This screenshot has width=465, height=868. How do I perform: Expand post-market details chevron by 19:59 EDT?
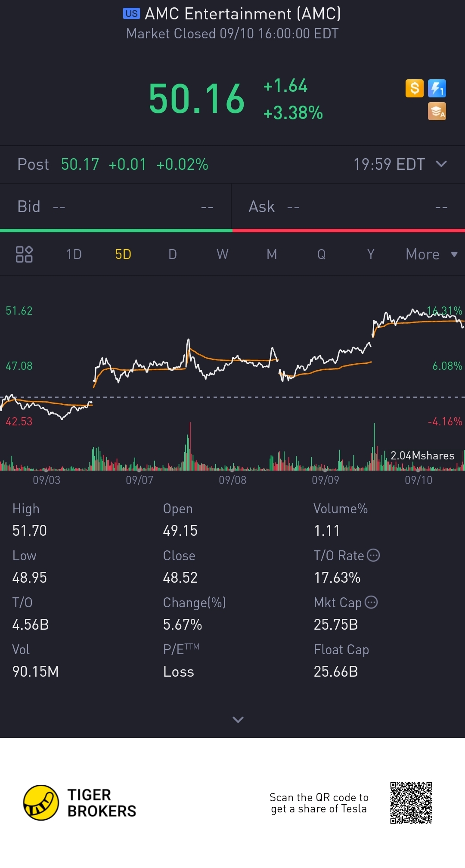click(441, 164)
